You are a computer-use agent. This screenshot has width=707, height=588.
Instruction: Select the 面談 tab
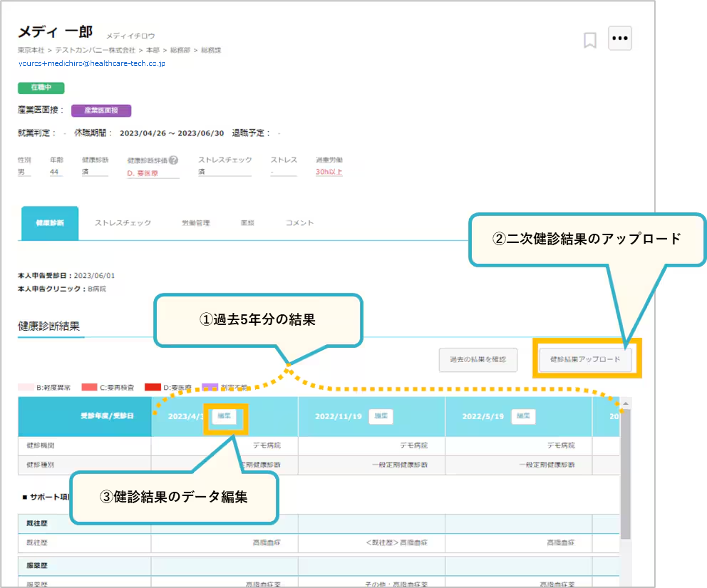click(x=248, y=223)
